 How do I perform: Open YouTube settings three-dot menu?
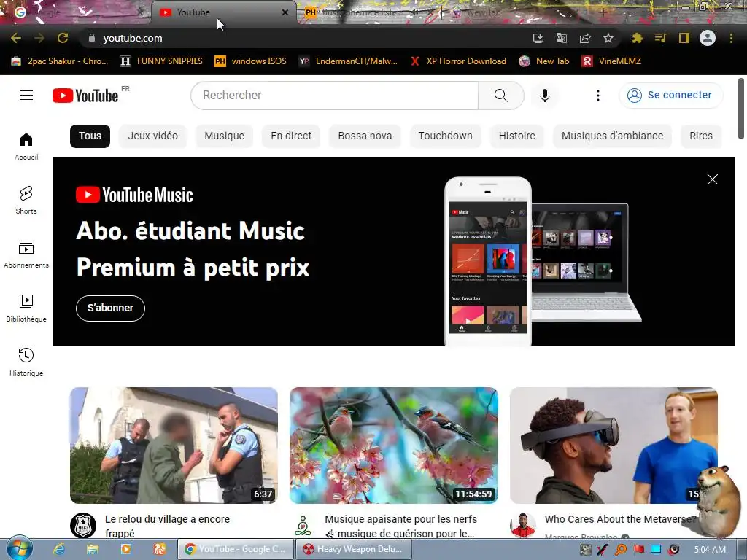click(x=598, y=96)
